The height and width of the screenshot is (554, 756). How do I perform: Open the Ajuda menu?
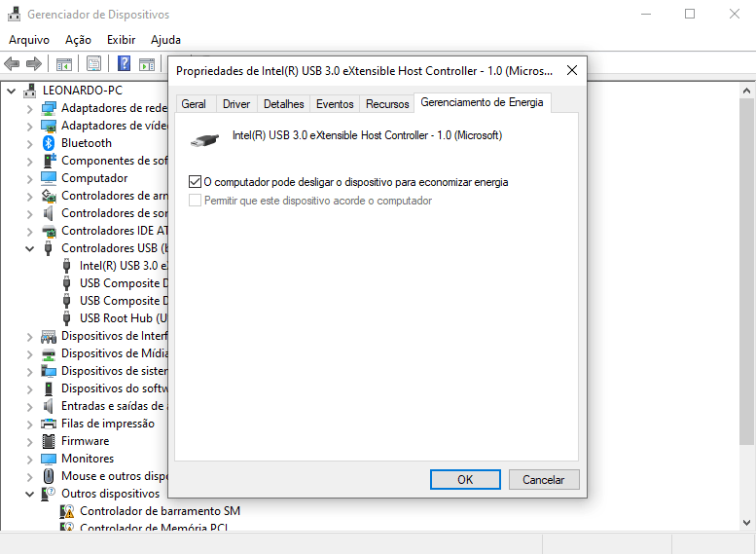coord(165,40)
